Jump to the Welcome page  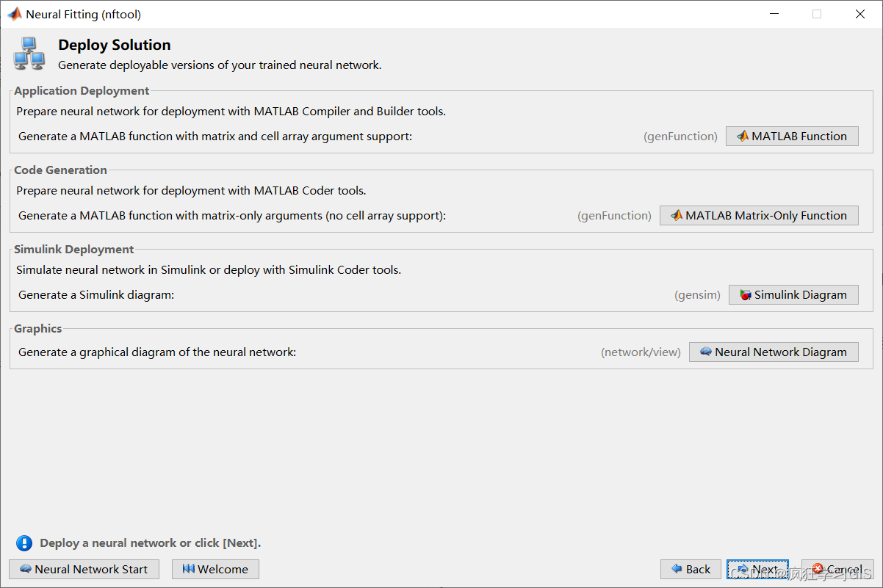point(215,570)
